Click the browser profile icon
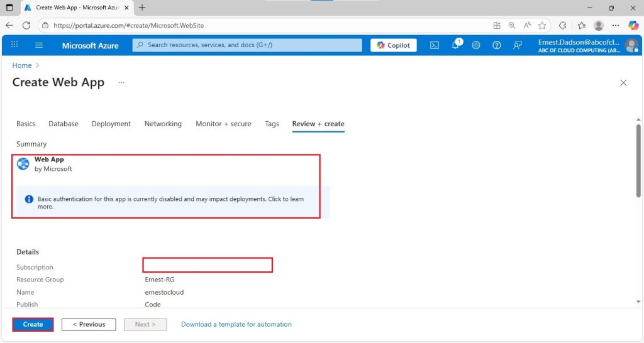The image size is (644, 343). point(599,25)
